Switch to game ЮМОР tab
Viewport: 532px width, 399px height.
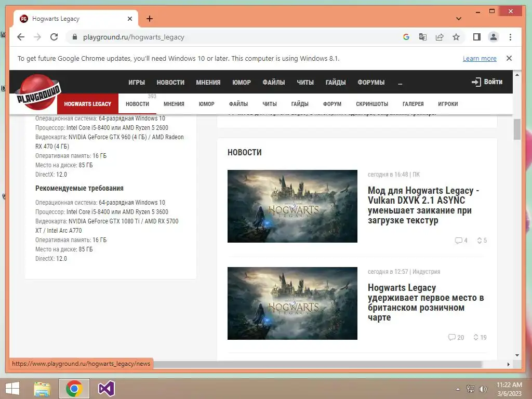[x=206, y=104]
